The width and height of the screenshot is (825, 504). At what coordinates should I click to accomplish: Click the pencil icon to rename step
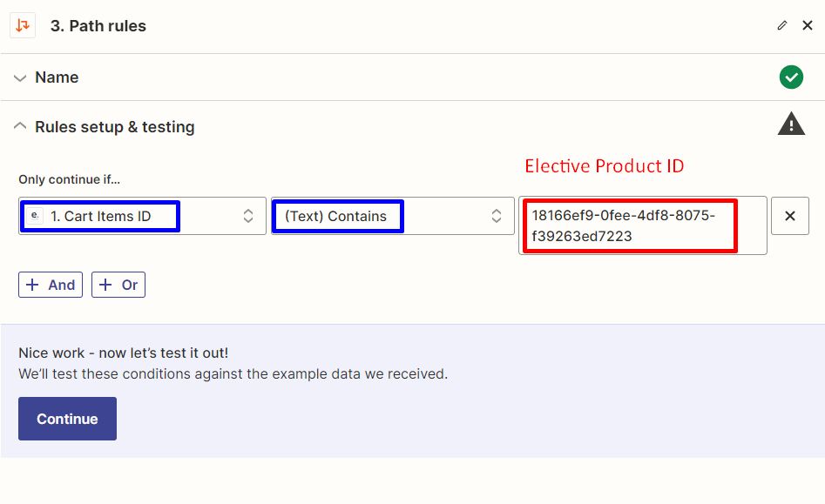(x=782, y=26)
